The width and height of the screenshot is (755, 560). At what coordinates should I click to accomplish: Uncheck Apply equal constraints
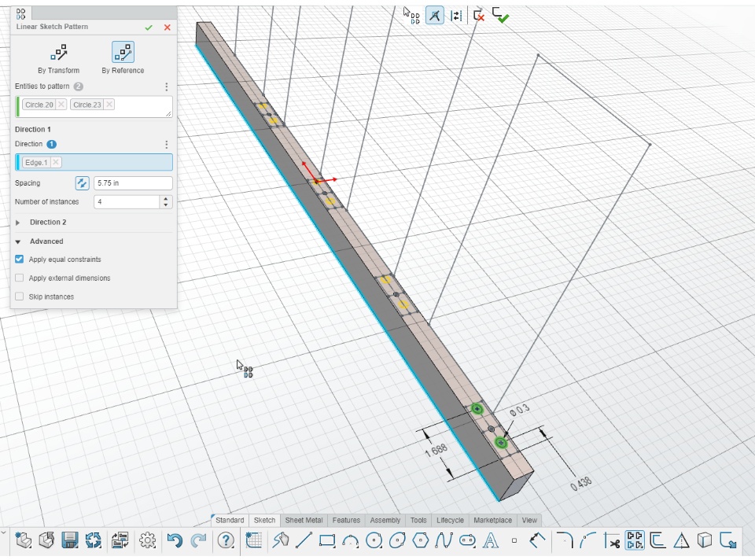(x=20, y=260)
